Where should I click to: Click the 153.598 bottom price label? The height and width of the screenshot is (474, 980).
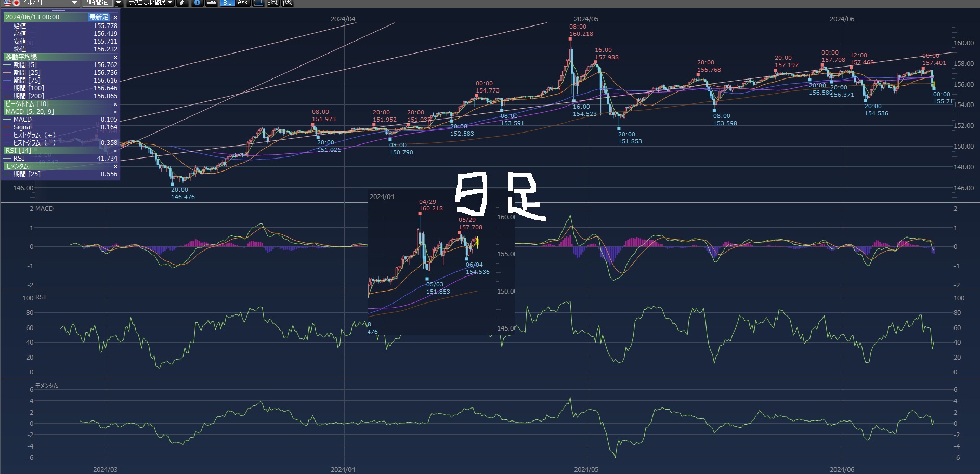click(725, 123)
